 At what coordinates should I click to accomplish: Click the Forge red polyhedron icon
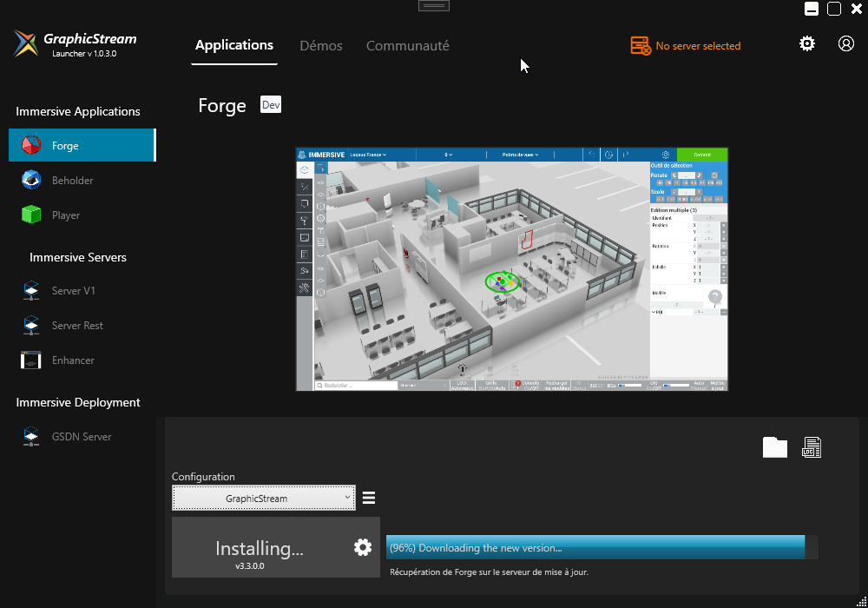(31, 145)
